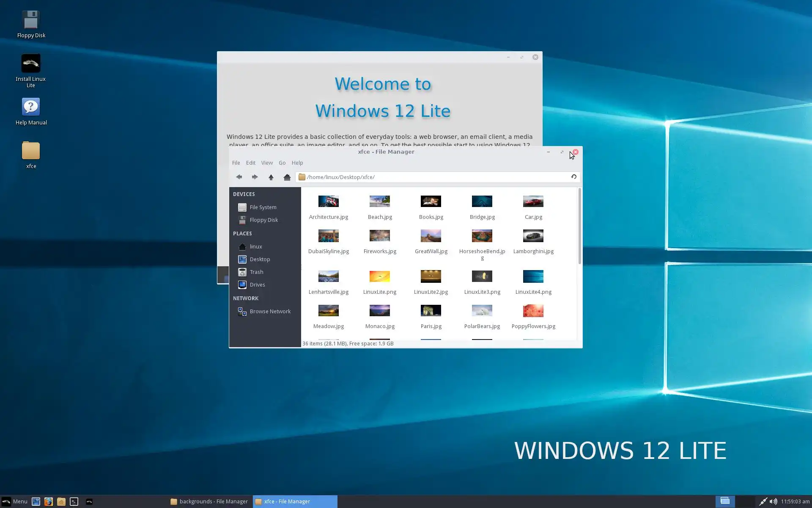Image resolution: width=812 pixels, height=508 pixels.
Task: Open the View menu
Action: click(267, 163)
